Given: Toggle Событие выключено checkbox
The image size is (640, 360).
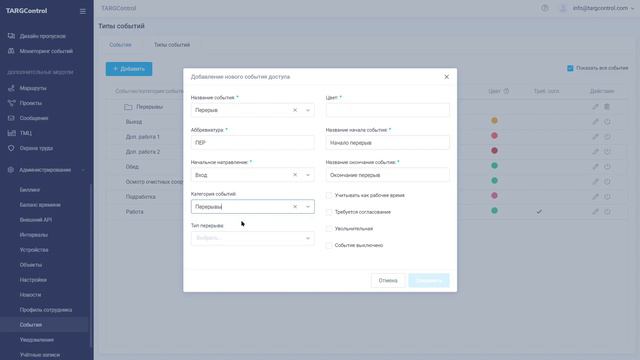Looking at the screenshot, I should click(329, 245).
